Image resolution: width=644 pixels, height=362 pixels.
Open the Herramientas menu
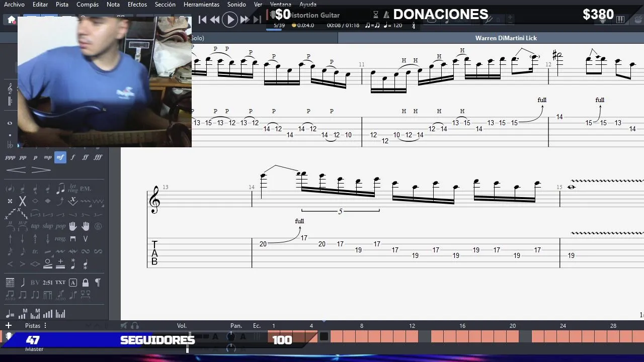(x=201, y=5)
